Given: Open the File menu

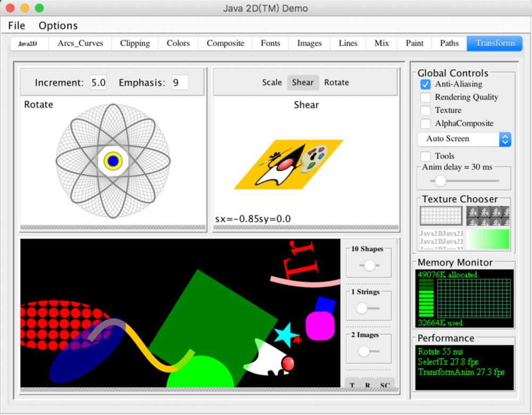Looking at the screenshot, I should [x=16, y=26].
